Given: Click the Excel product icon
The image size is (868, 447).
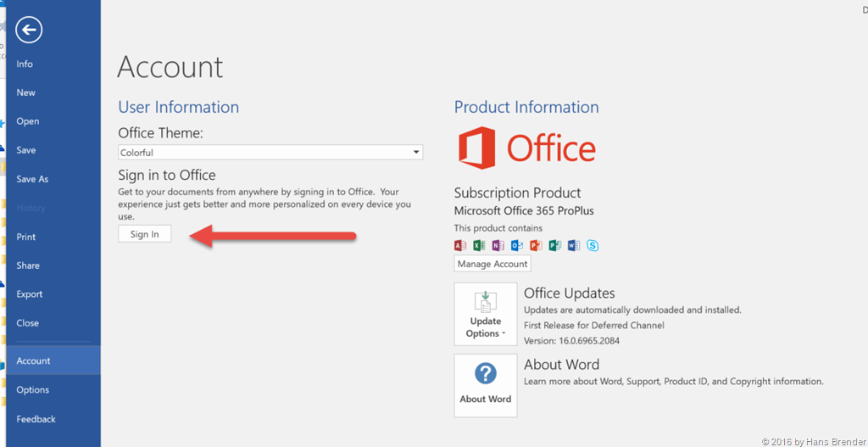Looking at the screenshot, I should pyautogui.click(x=479, y=246).
